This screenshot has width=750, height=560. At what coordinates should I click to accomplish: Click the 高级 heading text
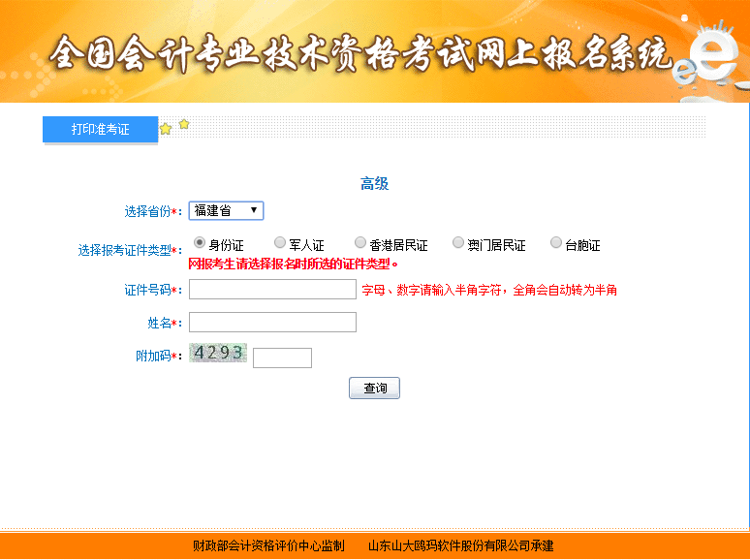[x=375, y=184]
